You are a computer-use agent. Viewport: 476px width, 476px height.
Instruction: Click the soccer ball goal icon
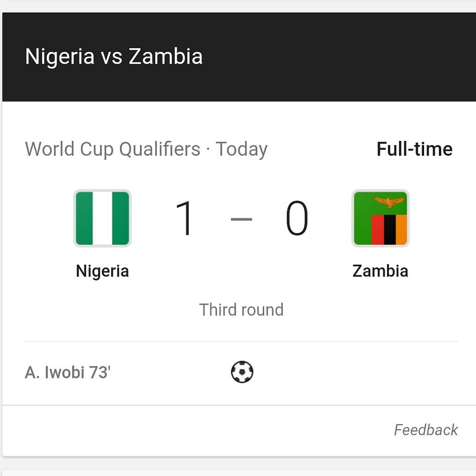(242, 372)
